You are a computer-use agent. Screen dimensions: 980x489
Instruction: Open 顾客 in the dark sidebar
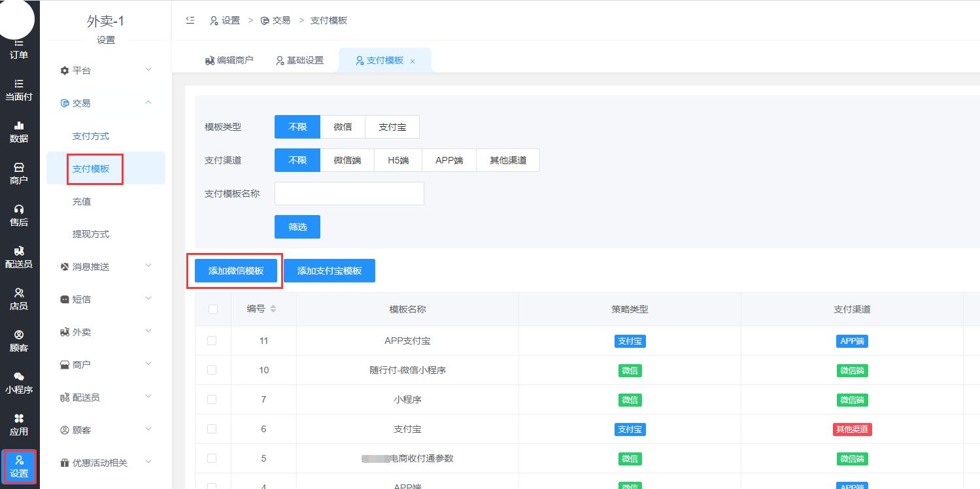(19, 341)
